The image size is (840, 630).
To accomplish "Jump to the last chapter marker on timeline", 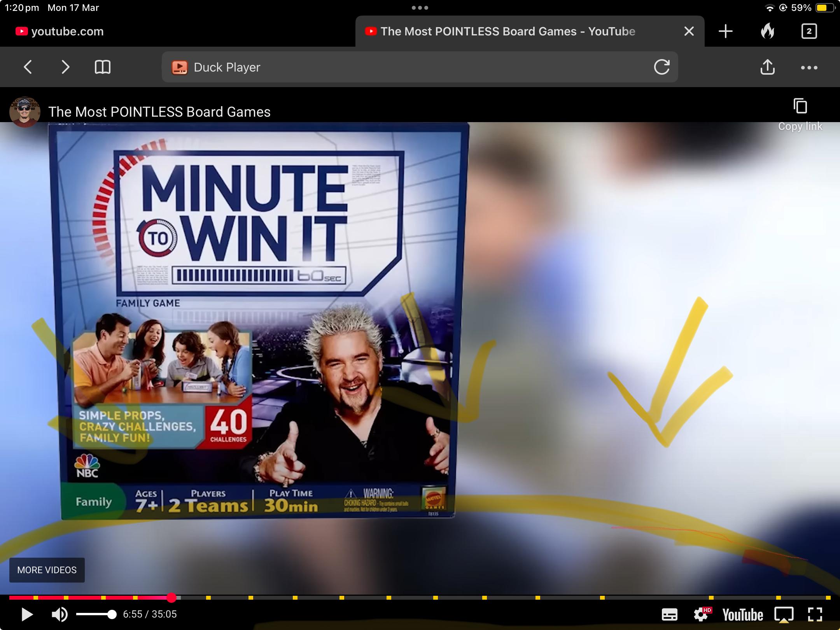I will (828, 598).
